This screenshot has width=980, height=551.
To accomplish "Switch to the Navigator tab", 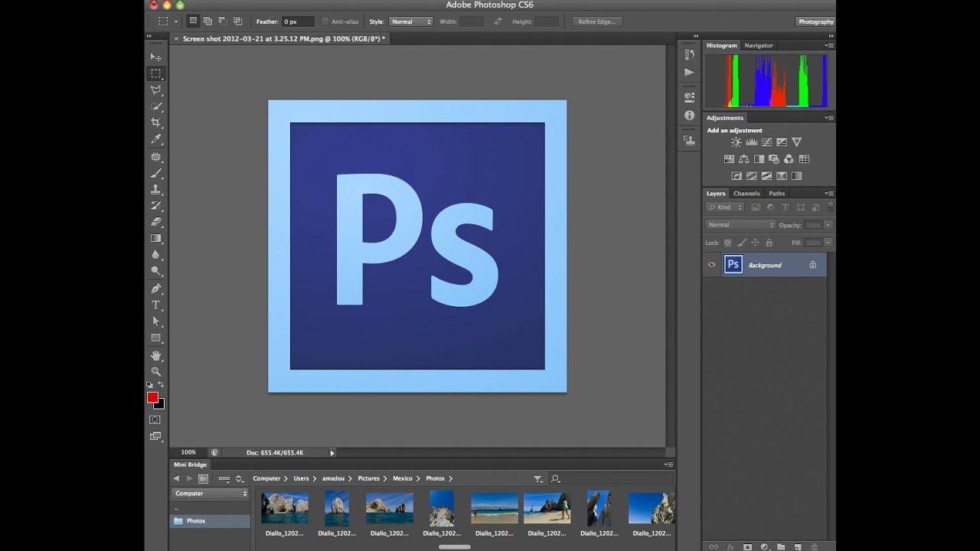I will 759,45.
